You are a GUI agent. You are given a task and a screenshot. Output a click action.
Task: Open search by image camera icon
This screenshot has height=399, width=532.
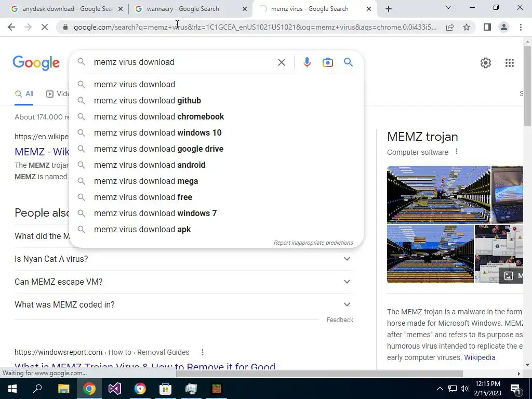[x=327, y=62]
